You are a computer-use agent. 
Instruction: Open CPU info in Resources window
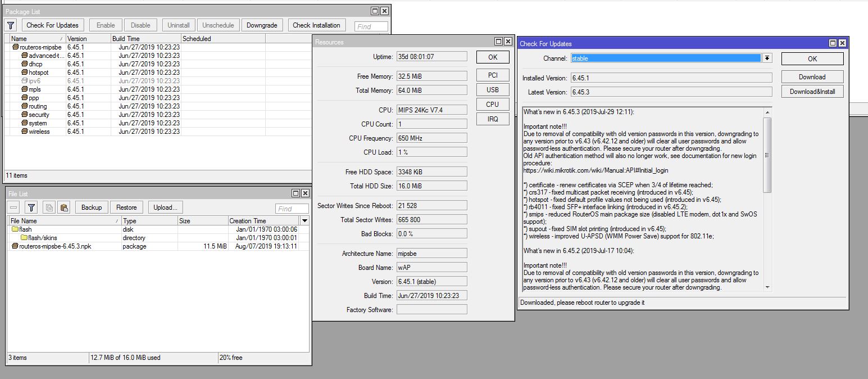[493, 105]
